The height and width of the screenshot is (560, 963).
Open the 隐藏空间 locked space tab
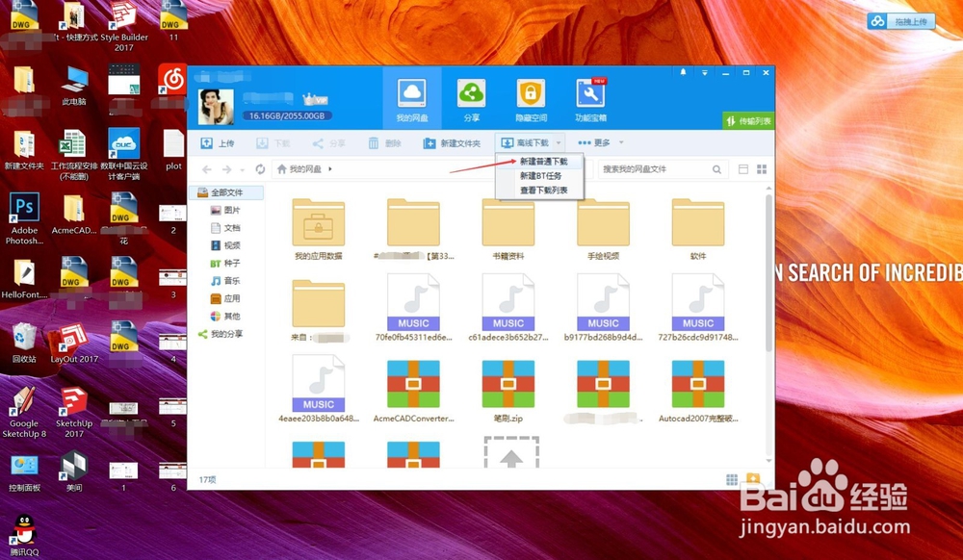[531, 99]
